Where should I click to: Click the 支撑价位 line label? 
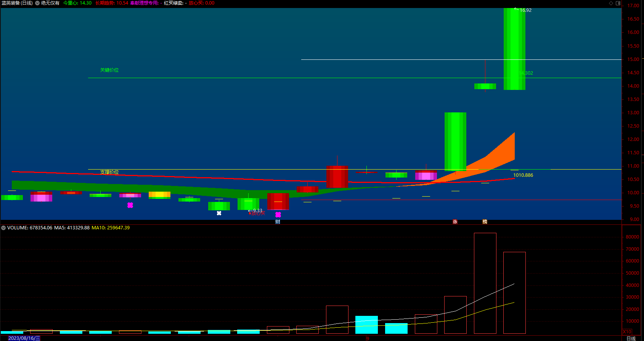(x=109, y=172)
